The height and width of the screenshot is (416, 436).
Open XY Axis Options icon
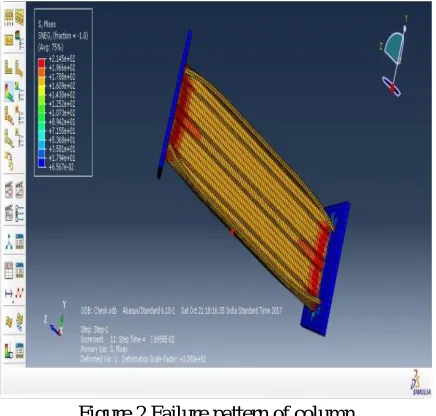click(9, 294)
